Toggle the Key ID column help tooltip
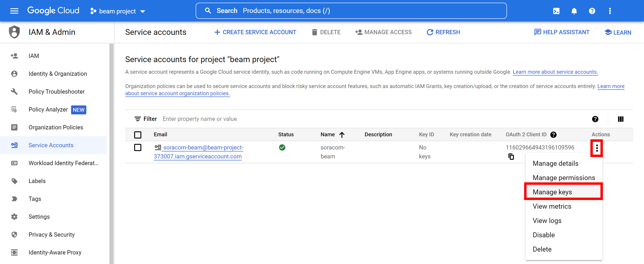Viewport: 644px width, 264px height. click(553, 134)
